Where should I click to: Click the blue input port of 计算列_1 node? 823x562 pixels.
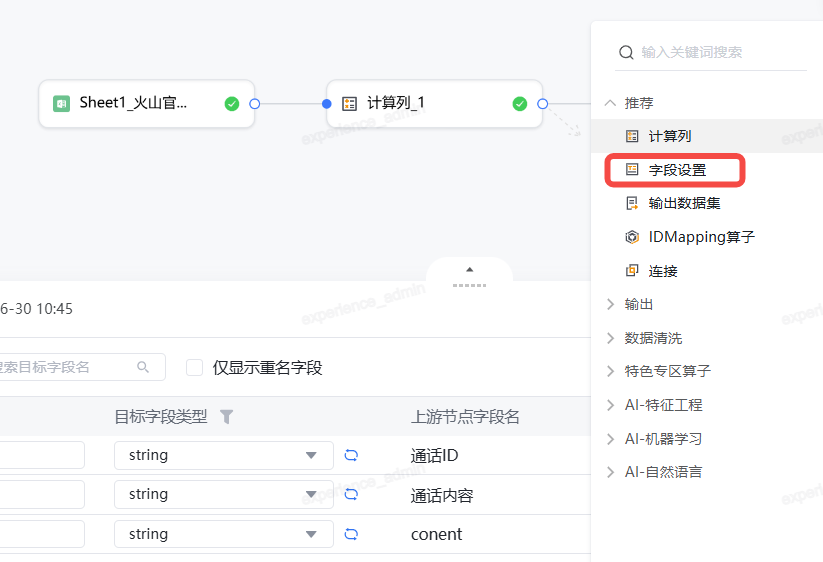click(326, 104)
